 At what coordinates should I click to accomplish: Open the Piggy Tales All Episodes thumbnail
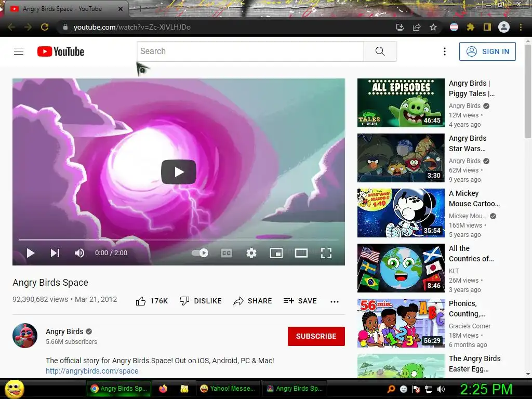pyautogui.click(x=401, y=103)
